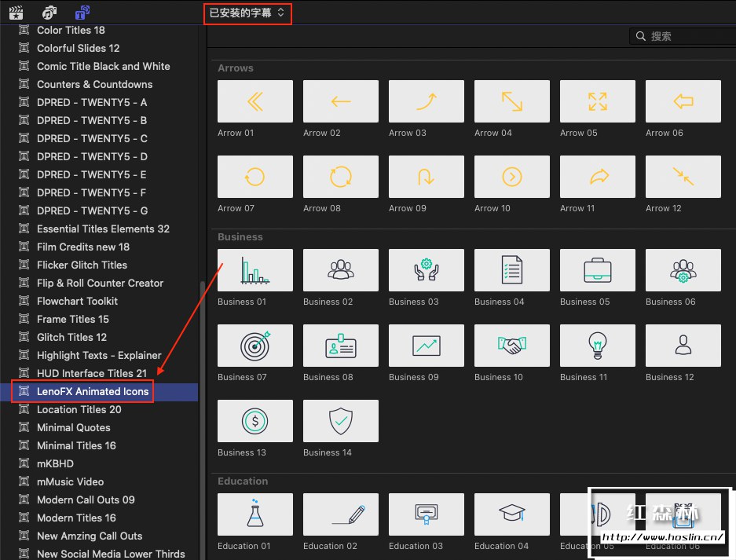Select the Arrow 09 u-turn thumbnail
The height and width of the screenshot is (560, 736).
(427, 177)
